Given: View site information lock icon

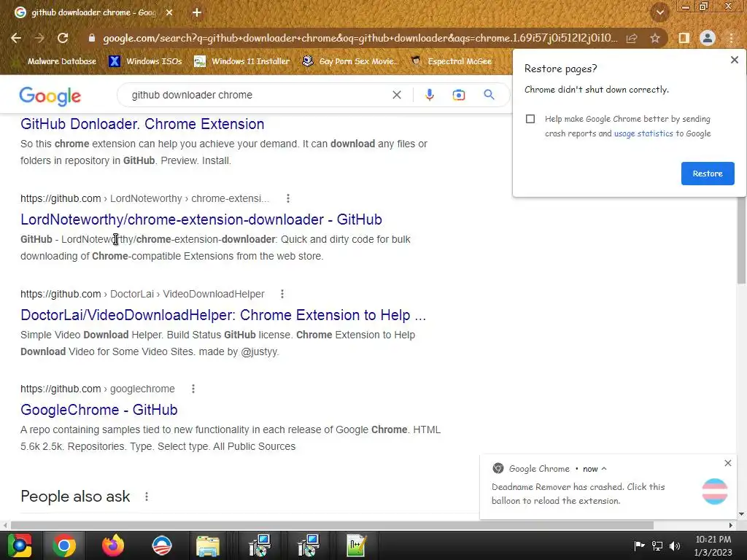Looking at the screenshot, I should (x=92, y=38).
